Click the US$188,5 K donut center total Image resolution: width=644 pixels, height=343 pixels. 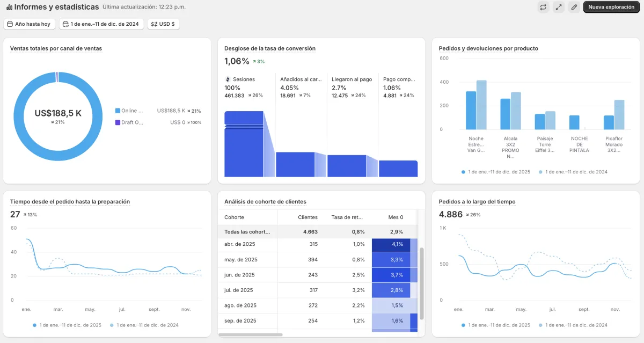click(x=58, y=113)
